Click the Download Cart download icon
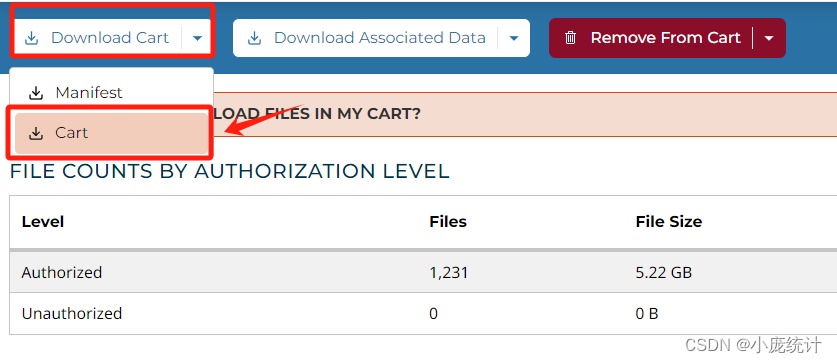This screenshot has width=837, height=363. tap(32, 38)
